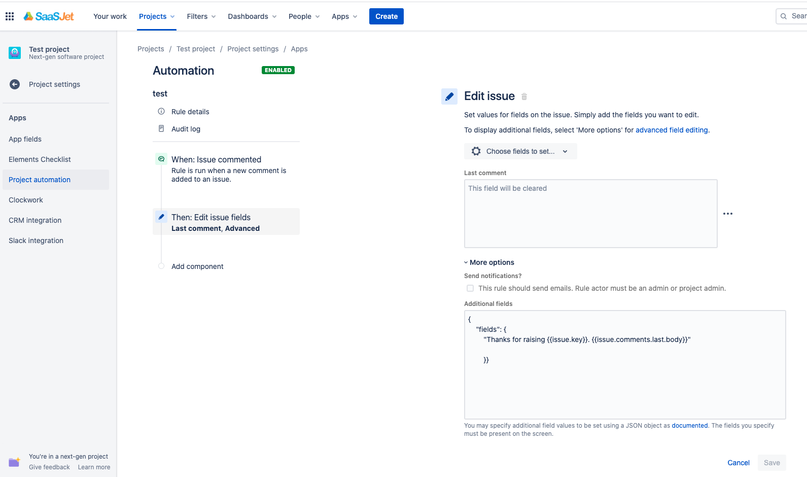Delete component using trash icon
This screenshot has height=477, width=807.
click(x=524, y=96)
